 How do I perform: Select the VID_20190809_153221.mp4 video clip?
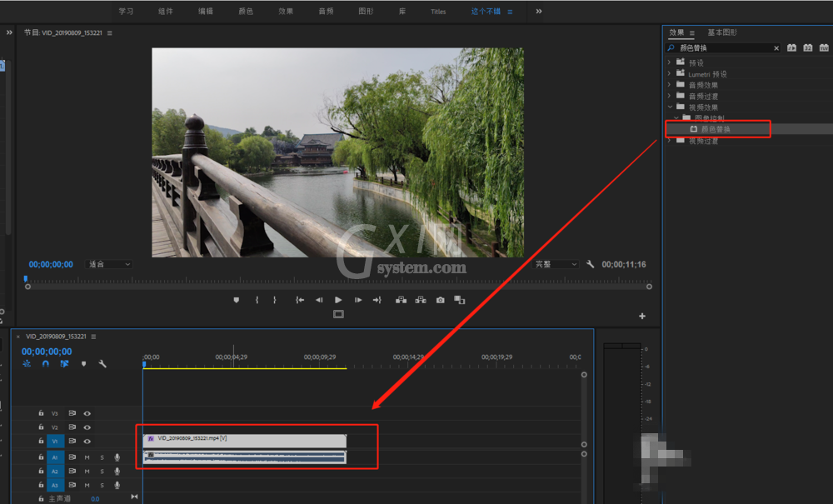[245, 441]
